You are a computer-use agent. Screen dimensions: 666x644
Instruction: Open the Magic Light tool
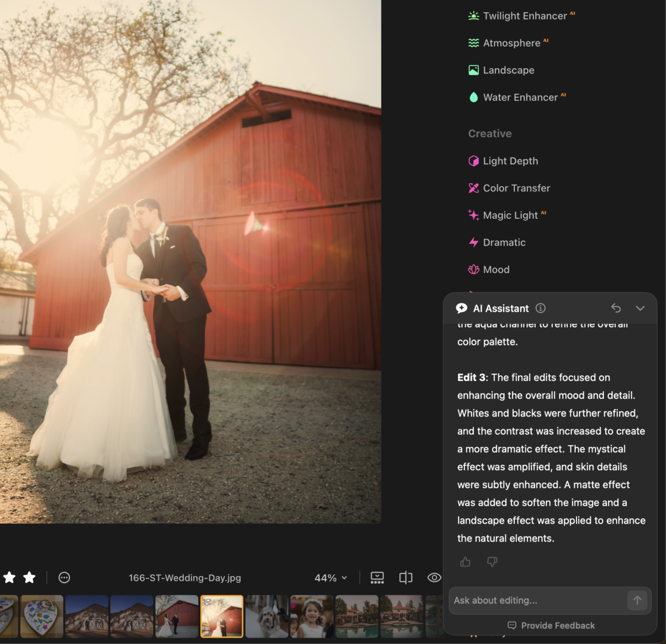pos(510,215)
